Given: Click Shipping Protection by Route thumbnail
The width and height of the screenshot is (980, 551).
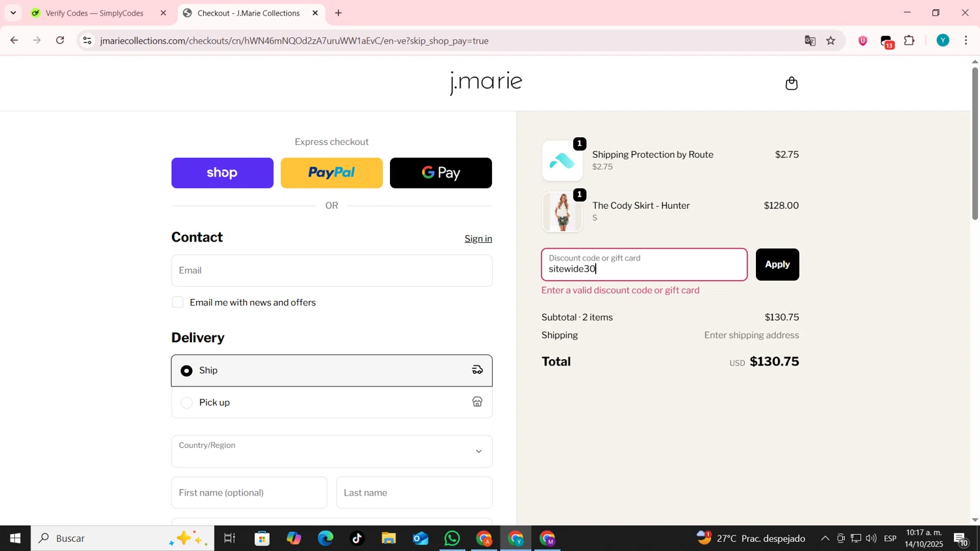Looking at the screenshot, I should [563, 161].
